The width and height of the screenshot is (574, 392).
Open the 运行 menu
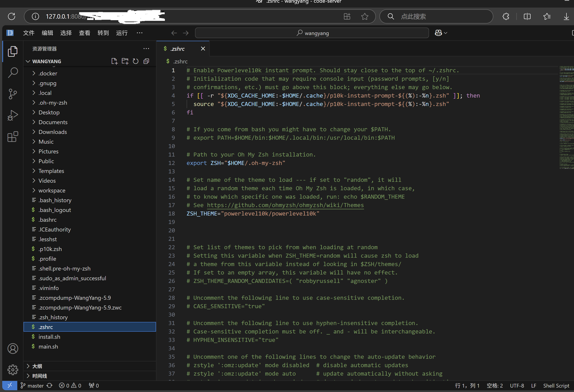[122, 33]
